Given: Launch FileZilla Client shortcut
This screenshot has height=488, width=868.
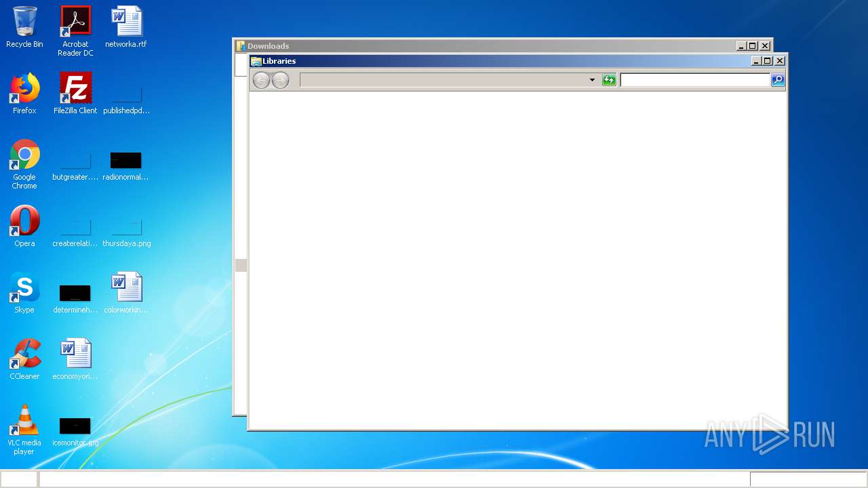Looking at the screenshot, I should pos(75,94).
